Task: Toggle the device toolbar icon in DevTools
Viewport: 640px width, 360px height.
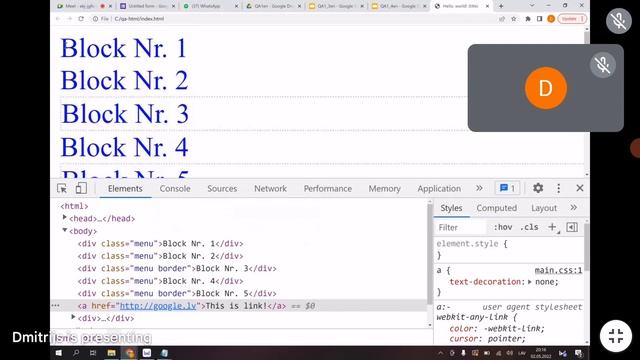Action: pyautogui.click(x=81, y=188)
